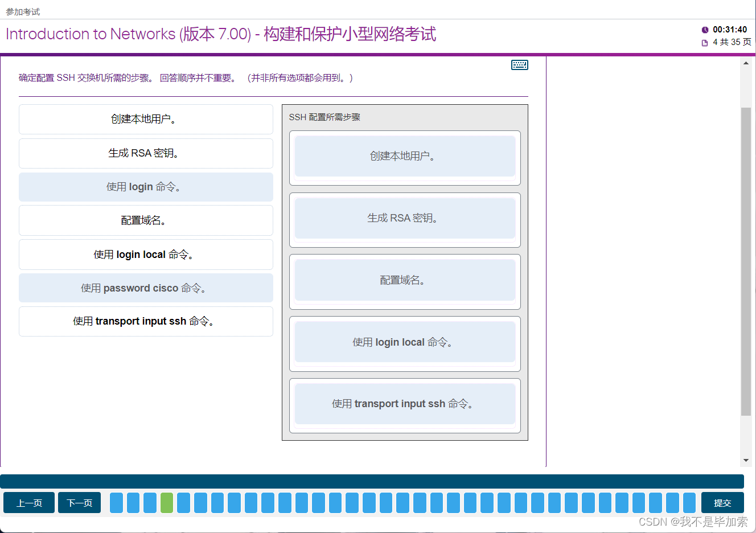
Task: Select the 使用 login 命令 option
Action: tap(146, 187)
